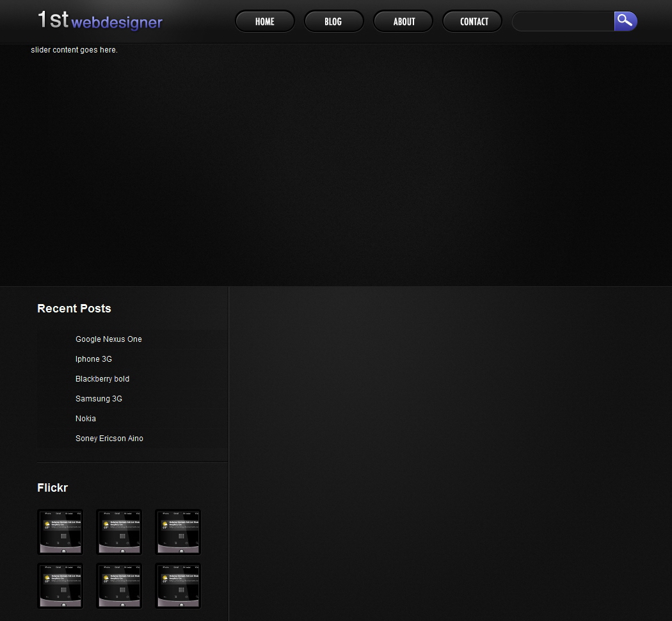Open bottom-right Flickr thumbnail
The image size is (672, 621).
click(178, 586)
